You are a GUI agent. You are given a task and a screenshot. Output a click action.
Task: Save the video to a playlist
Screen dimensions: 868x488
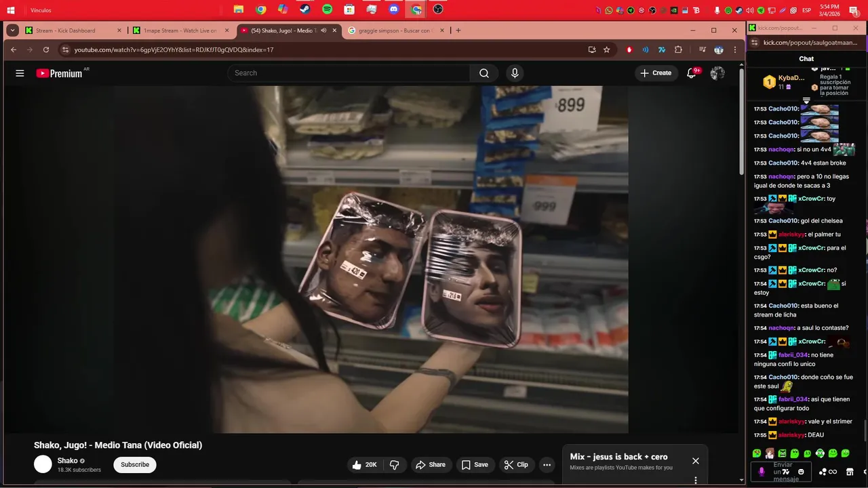pyautogui.click(x=475, y=465)
